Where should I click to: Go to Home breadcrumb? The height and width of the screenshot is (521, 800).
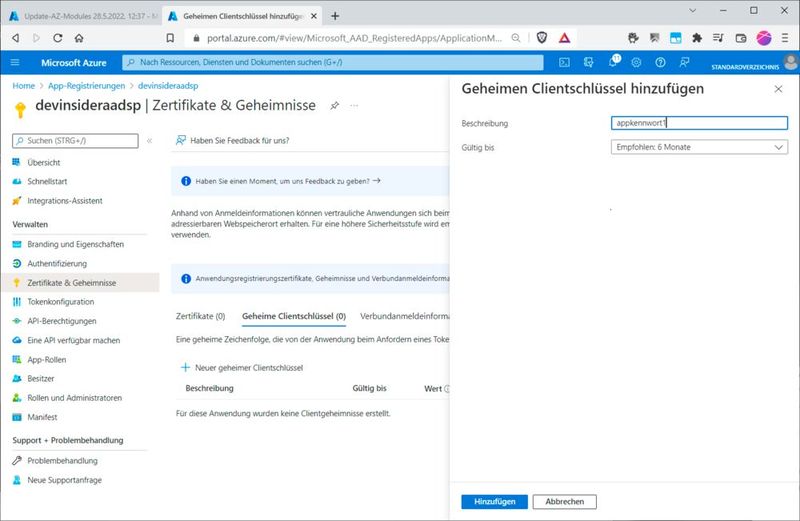pos(23,86)
